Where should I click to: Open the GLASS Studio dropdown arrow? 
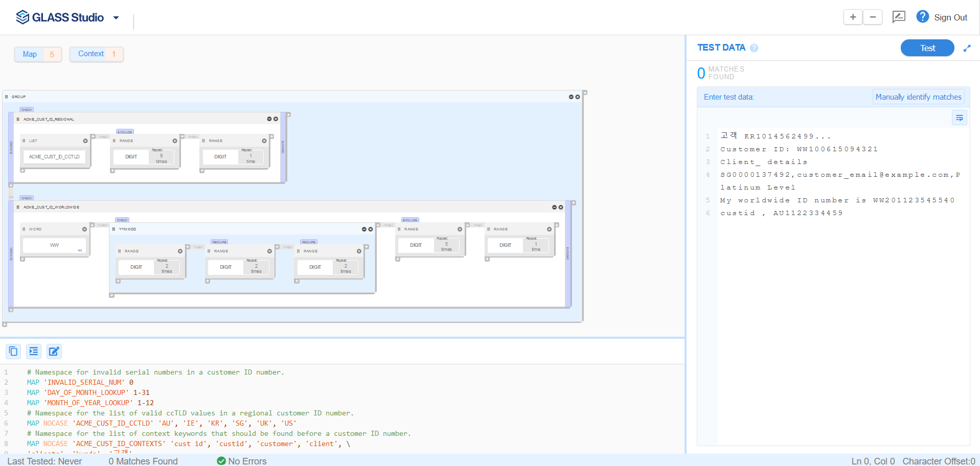pos(116,17)
